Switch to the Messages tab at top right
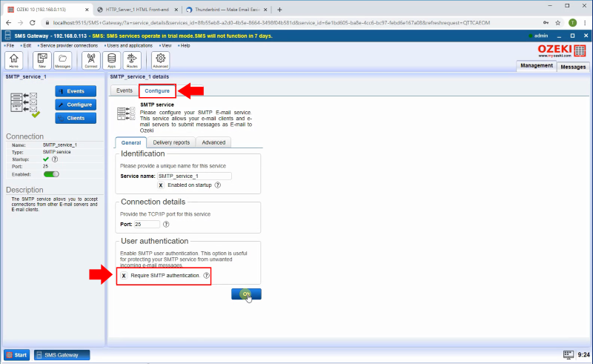Image resolution: width=593 pixels, height=364 pixels. tap(573, 67)
